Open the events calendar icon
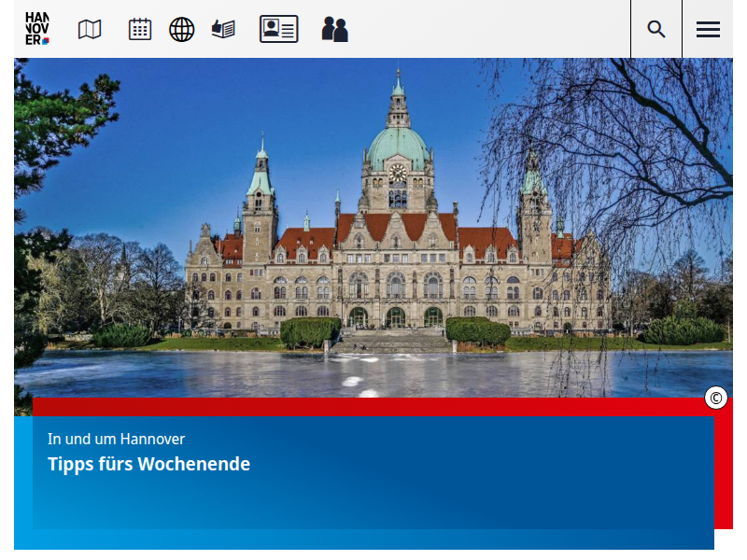The image size is (747, 560). pyautogui.click(x=140, y=29)
